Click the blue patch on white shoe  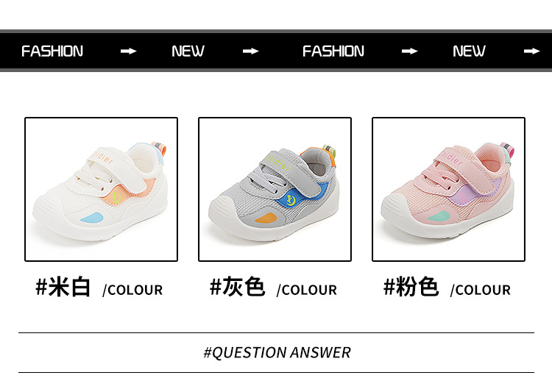pyautogui.click(x=91, y=218)
